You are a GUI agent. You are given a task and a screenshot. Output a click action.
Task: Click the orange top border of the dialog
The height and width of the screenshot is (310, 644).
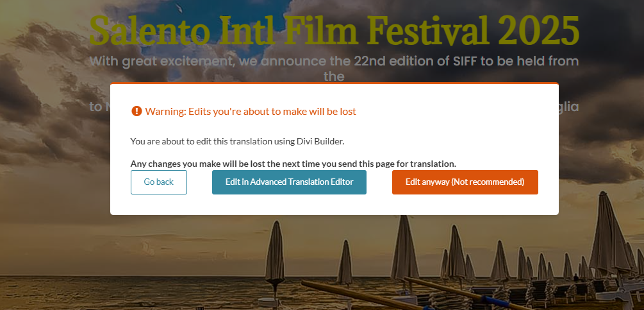(x=334, y=83)
